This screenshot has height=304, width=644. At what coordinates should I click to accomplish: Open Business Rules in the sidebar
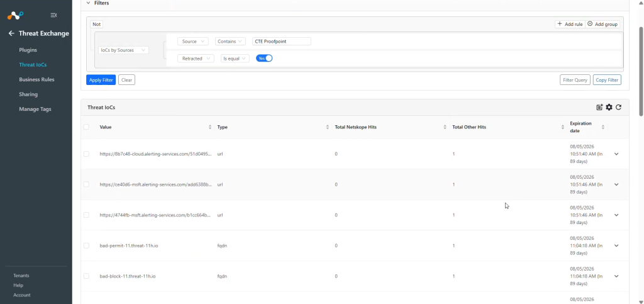(36, 79)
